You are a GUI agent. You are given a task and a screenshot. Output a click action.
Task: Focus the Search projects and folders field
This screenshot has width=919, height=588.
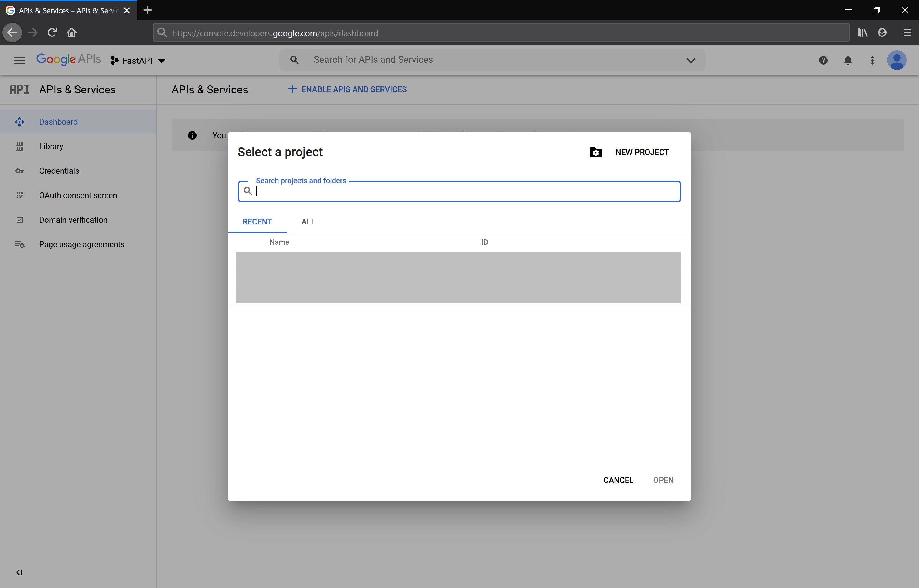coord(466,191)
